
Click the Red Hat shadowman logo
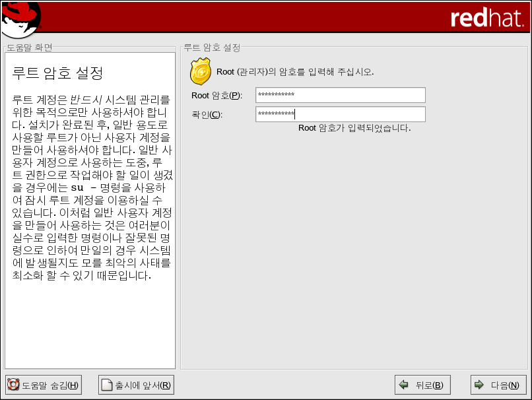[x=21, y=18]
